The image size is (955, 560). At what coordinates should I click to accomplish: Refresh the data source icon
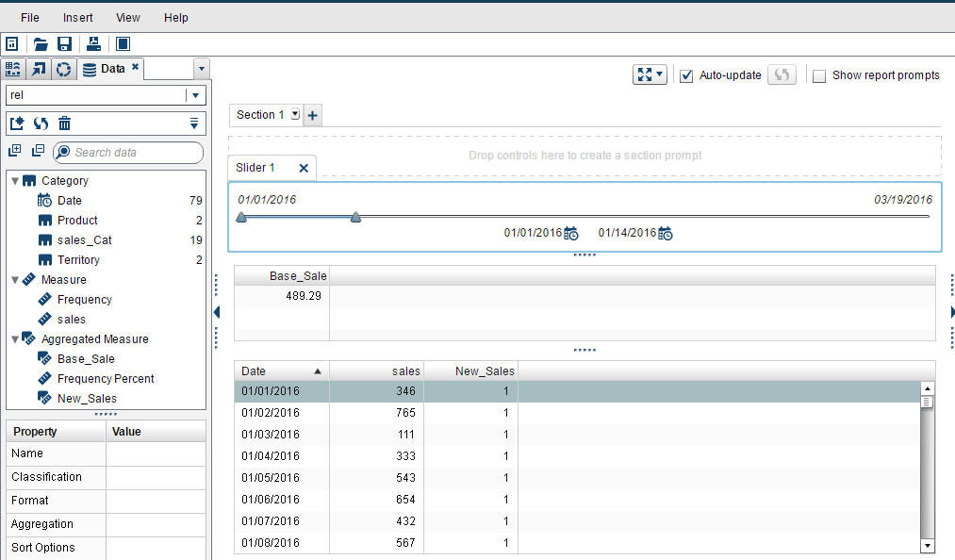(41, 124)
